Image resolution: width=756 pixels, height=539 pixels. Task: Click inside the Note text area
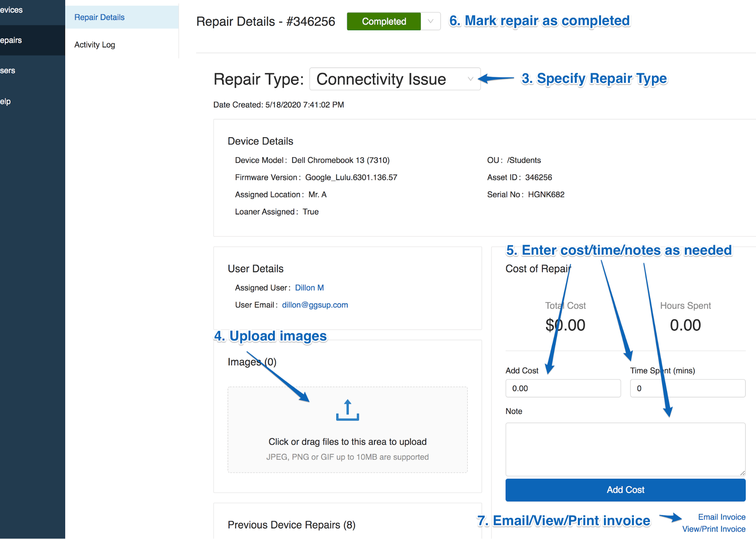625,449
